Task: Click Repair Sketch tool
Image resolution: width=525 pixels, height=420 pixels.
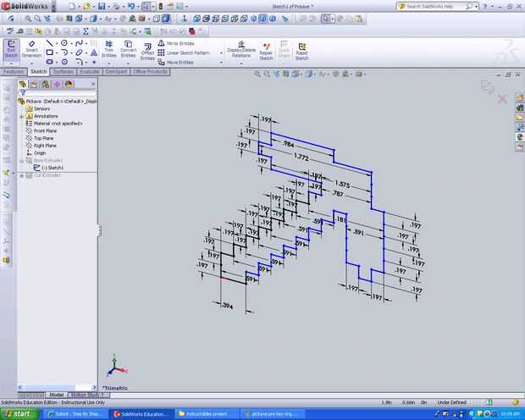Action: pyautogui.click(x=266, y=52)
